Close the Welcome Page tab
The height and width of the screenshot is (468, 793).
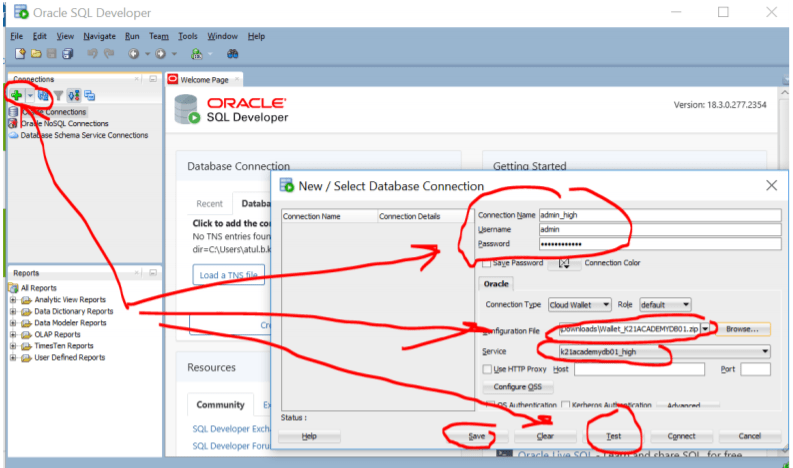(237, 79)
